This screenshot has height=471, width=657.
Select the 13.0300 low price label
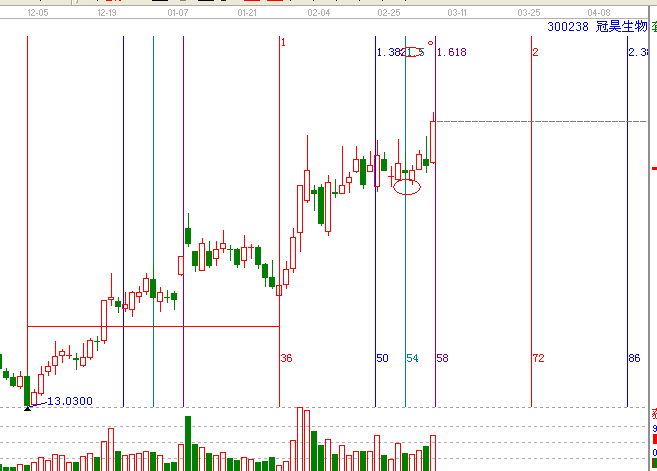(68, 401)
